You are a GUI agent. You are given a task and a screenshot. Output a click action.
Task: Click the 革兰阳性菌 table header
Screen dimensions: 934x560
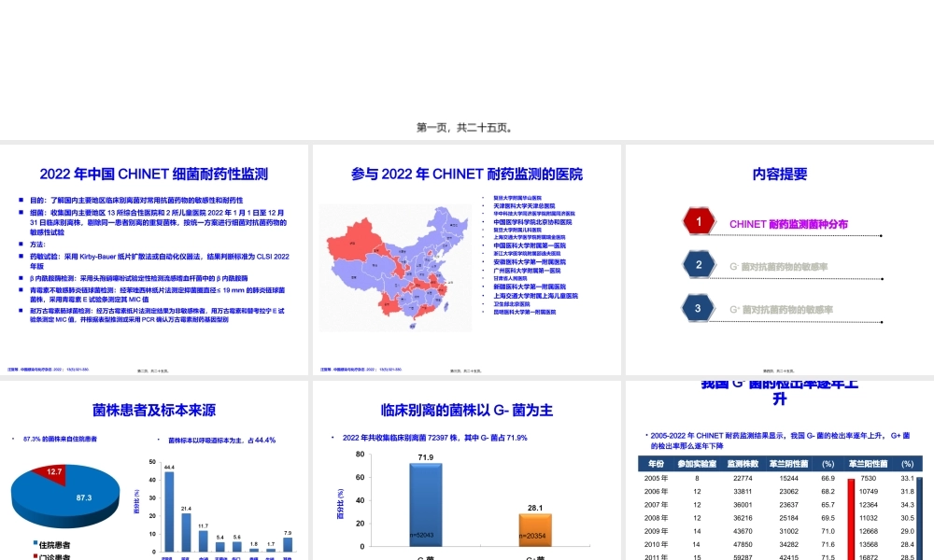coord(868,464)
